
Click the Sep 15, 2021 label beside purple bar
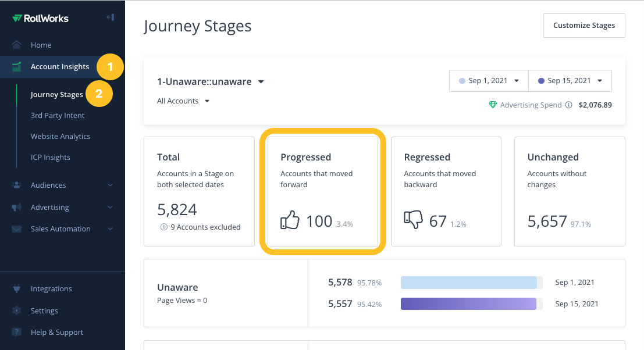pyautogui.click(x=577, y=303)
